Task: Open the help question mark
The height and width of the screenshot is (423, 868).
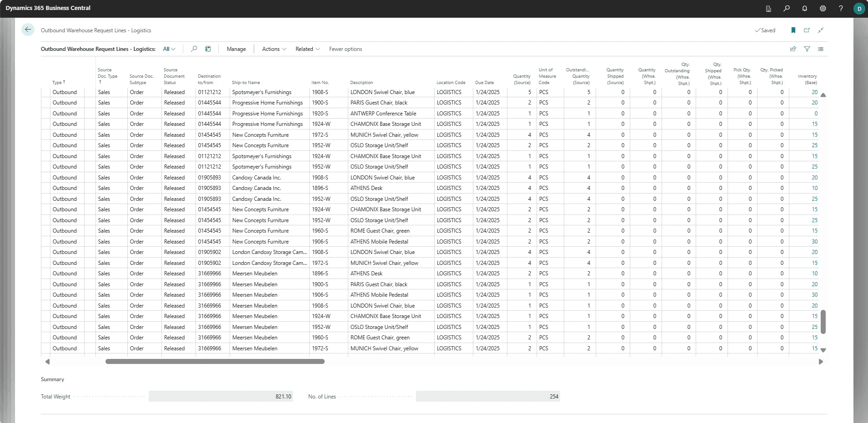Action: pos(841,9)
